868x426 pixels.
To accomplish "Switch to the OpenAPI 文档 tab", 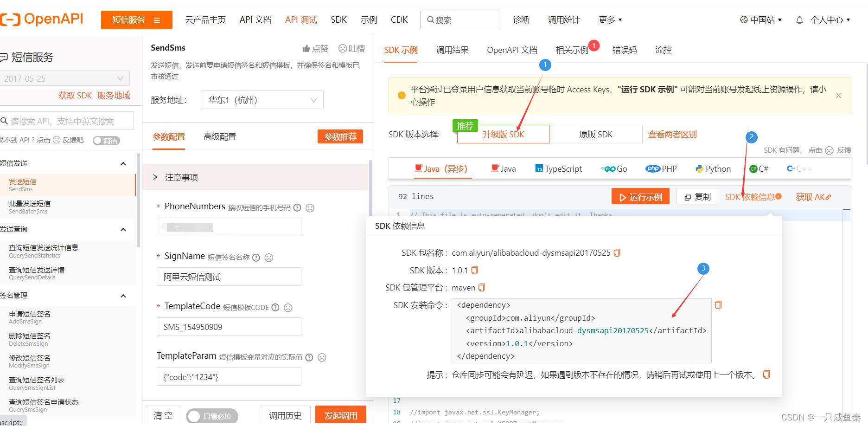I will (x=512, y=50).
